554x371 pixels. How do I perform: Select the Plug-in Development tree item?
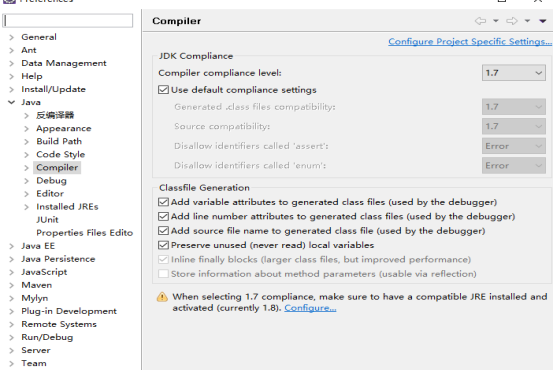pos(69,311)
